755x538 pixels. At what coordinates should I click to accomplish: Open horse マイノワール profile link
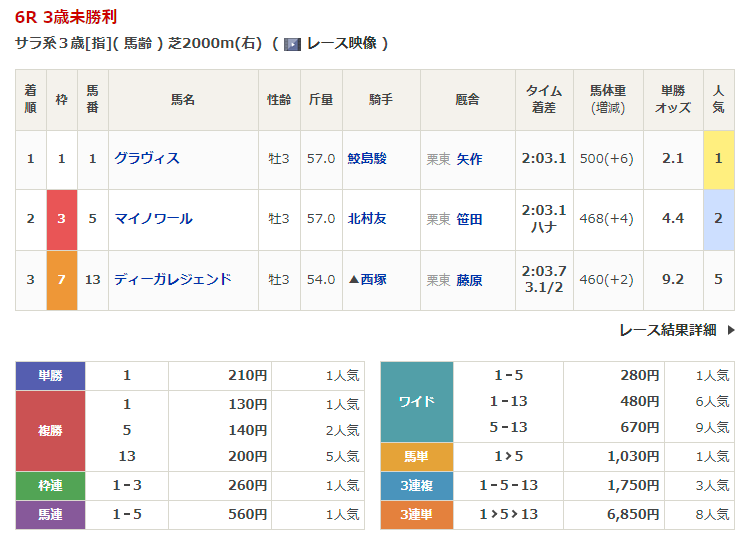[153, 218]
